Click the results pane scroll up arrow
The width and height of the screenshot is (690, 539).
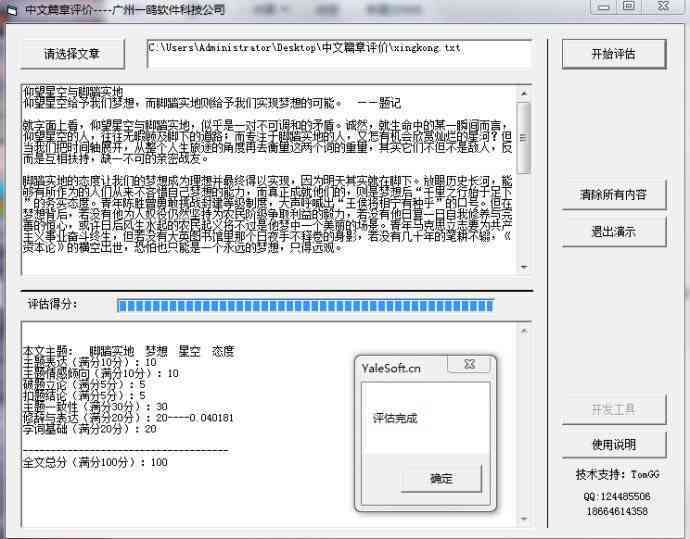(x=524, y=331)
